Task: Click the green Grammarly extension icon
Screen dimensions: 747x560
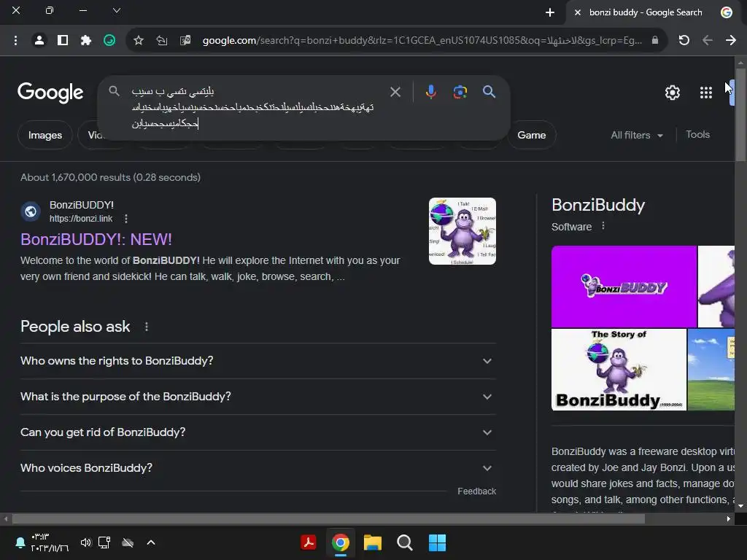Action: [109, 41]
